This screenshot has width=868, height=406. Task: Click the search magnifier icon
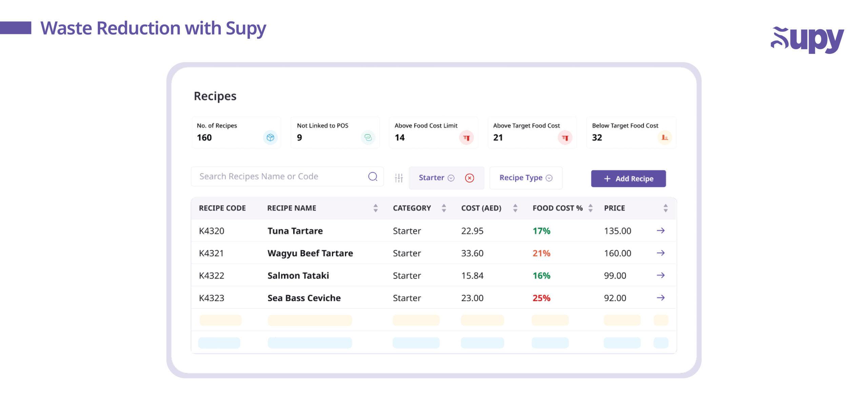pyautogui.click(x=373, y=177)
